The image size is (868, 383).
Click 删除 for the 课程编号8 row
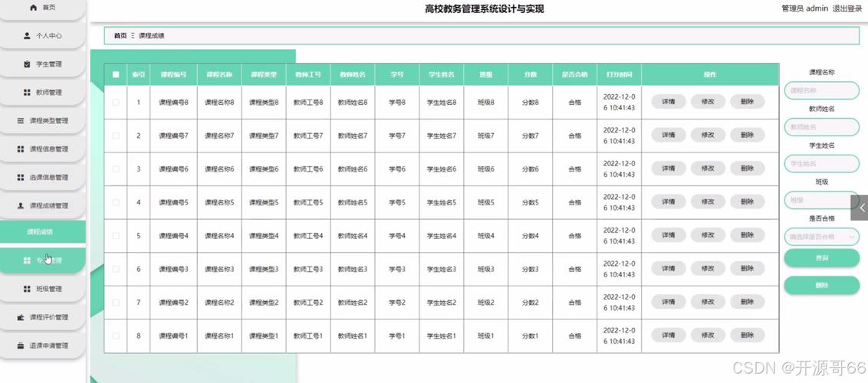(x=747, y=102)
